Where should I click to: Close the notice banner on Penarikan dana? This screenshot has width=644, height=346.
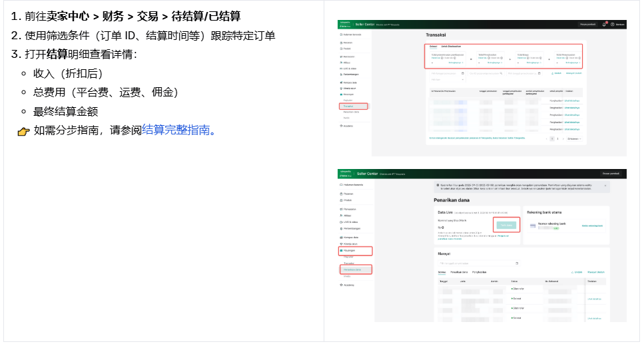pyautogui.click(x=605, y=184)
